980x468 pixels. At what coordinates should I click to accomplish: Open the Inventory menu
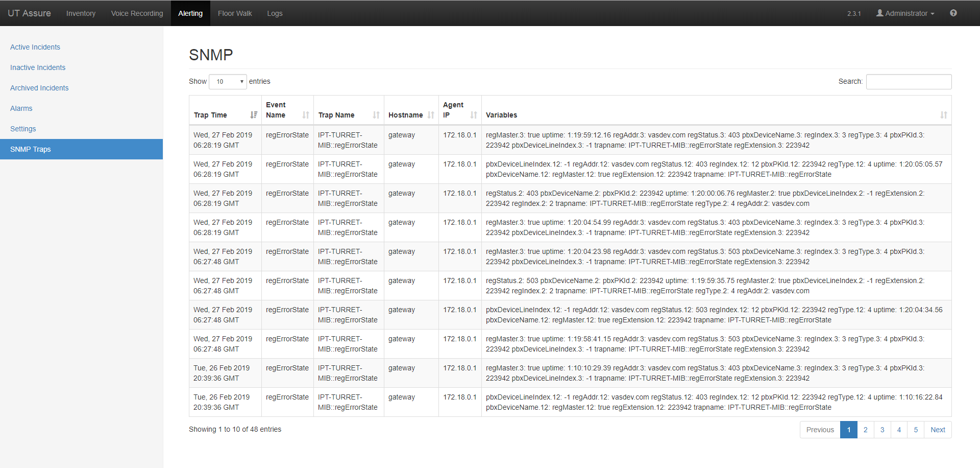coord(81,13)
